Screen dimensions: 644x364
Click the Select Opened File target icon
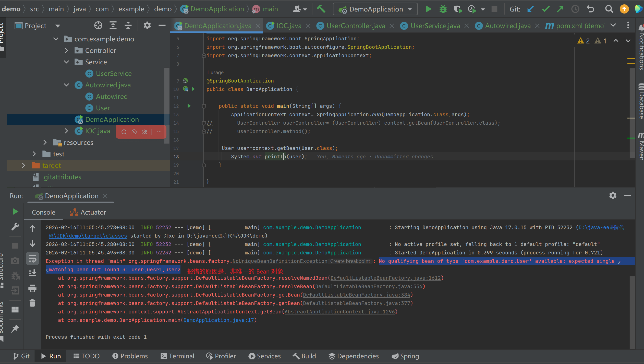pos(98,26)
